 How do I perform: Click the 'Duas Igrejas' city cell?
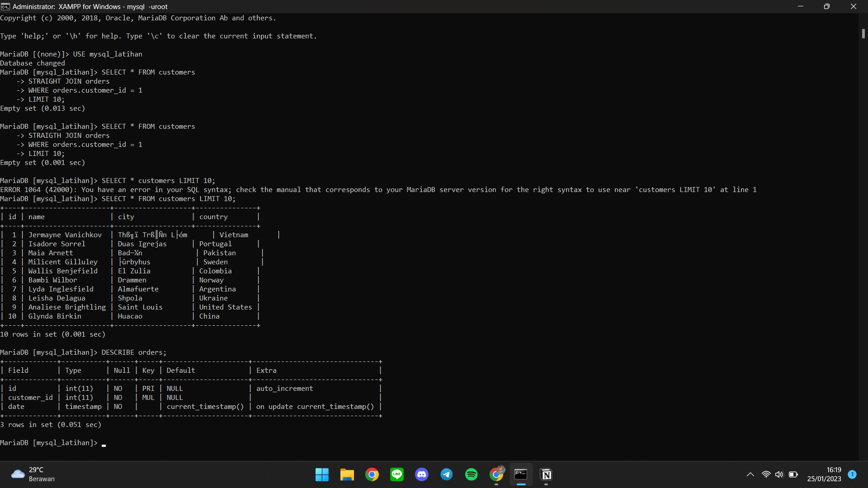coord(142,244)
